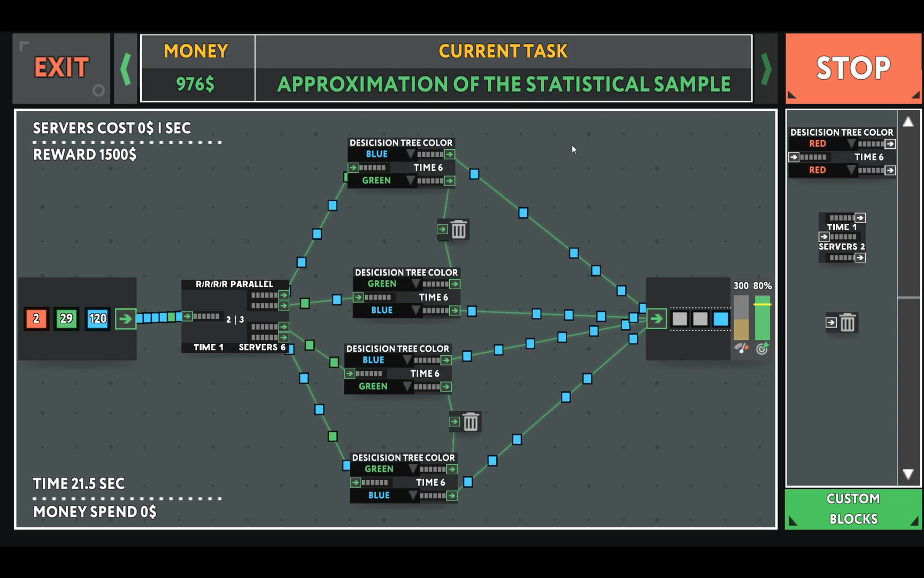Open the RED dropdown in the sidebar block
The width and height of the screenshot is (924, 578).
(853, 143)
